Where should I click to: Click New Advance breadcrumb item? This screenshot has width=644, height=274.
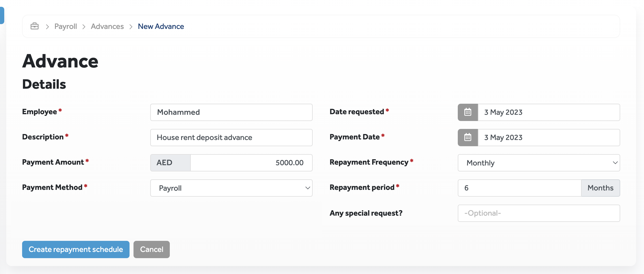[x=161, y=26]
